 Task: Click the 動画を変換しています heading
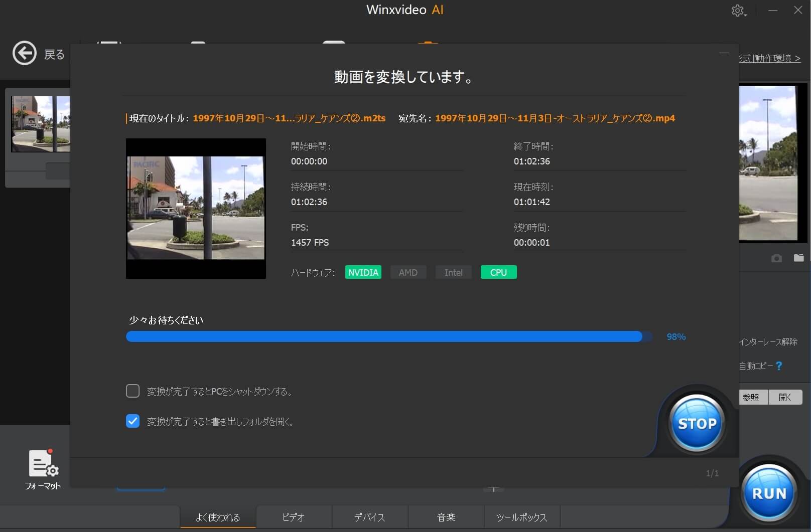tap(404, 77)
